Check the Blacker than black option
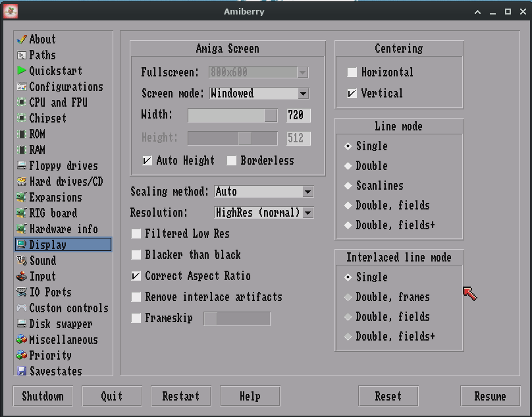 (x=136, y=255)
